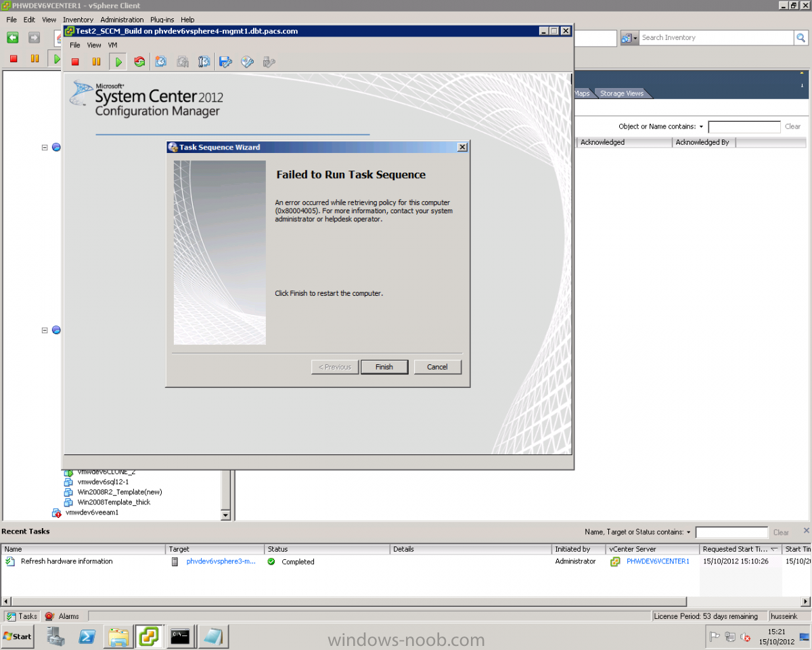Screen dimensions: 812x650
Task: Open the Plug-ins menu in vSphere Client
Action: pos(162,20)
